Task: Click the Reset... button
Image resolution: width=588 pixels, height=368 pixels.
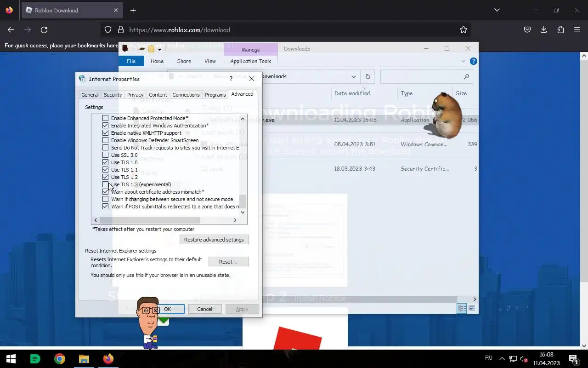Action: tap(228, 262)
